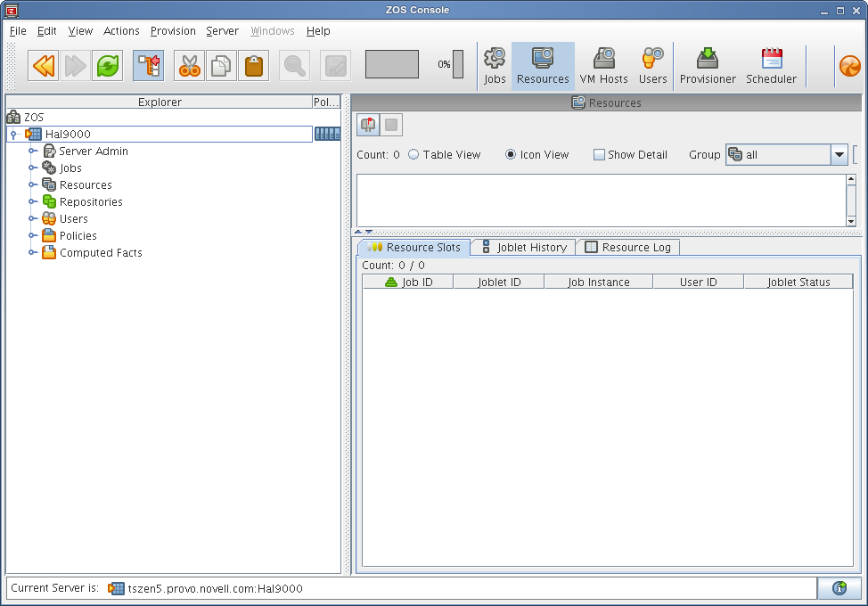Image resolution: width=868 pixels, height=606 pixels.
Task: Click the Hal9000 grid status icon in Pol column
Action: [327, 134]
